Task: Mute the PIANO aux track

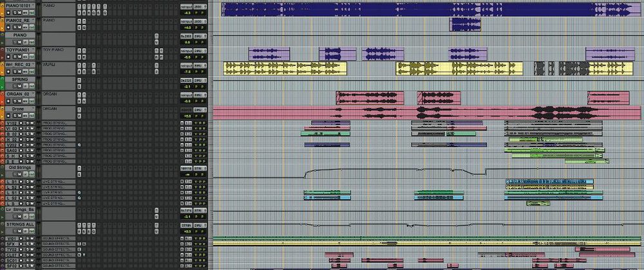Action: pos(19,42)
